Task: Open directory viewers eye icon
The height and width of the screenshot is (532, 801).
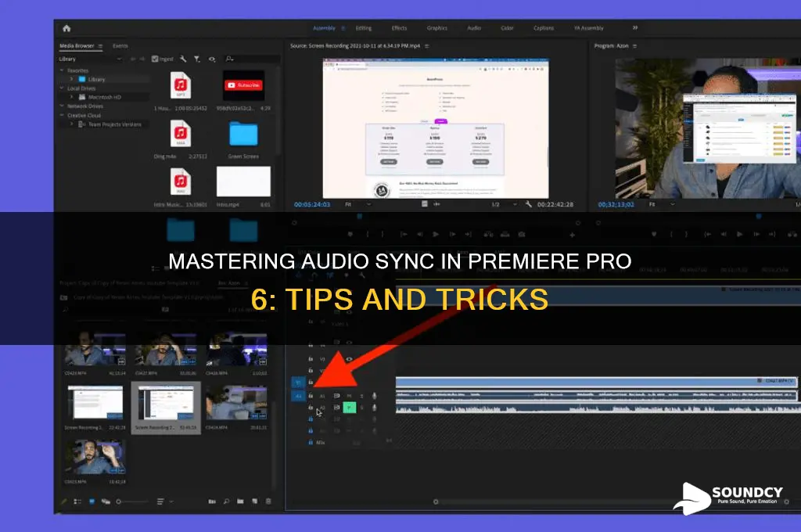Action: pos(211,59)
